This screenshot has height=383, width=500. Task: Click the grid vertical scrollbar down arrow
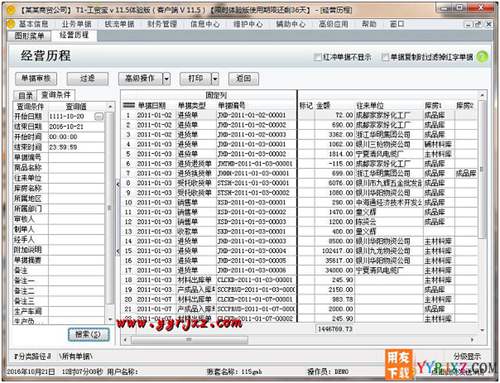pyautogui.click(x=482, y=330)
